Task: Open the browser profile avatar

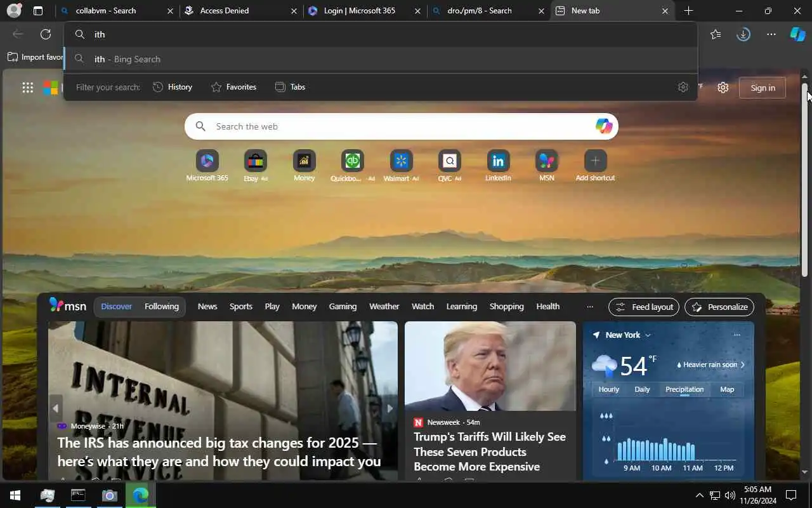Action: coord(14,11)
